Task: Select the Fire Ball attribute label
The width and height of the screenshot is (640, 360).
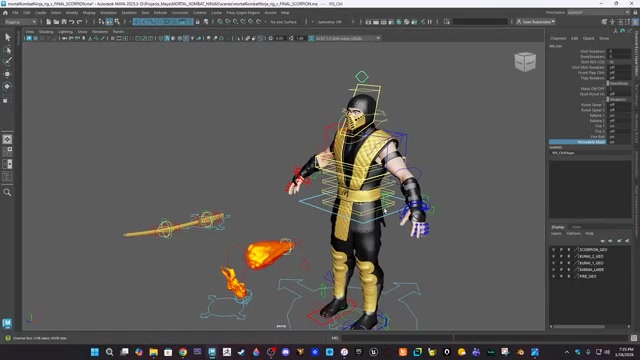Action: (x=598, y=137)
